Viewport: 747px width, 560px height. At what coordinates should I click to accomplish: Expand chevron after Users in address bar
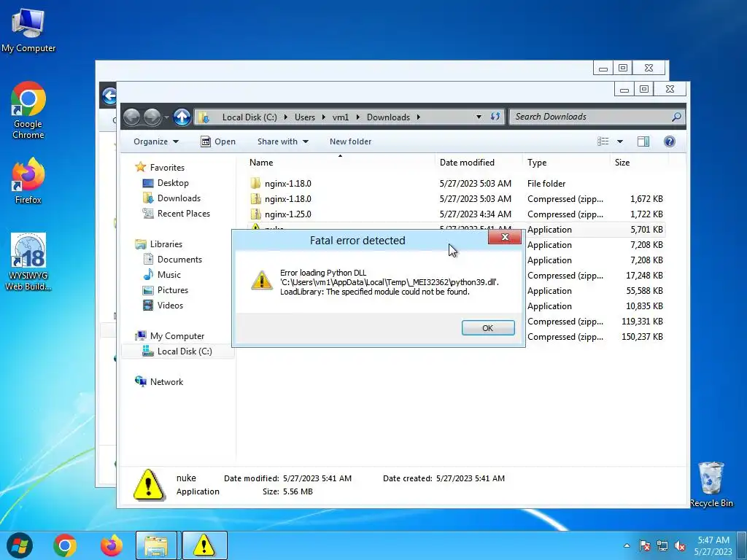pyautogui.click(x=323, y=117)
